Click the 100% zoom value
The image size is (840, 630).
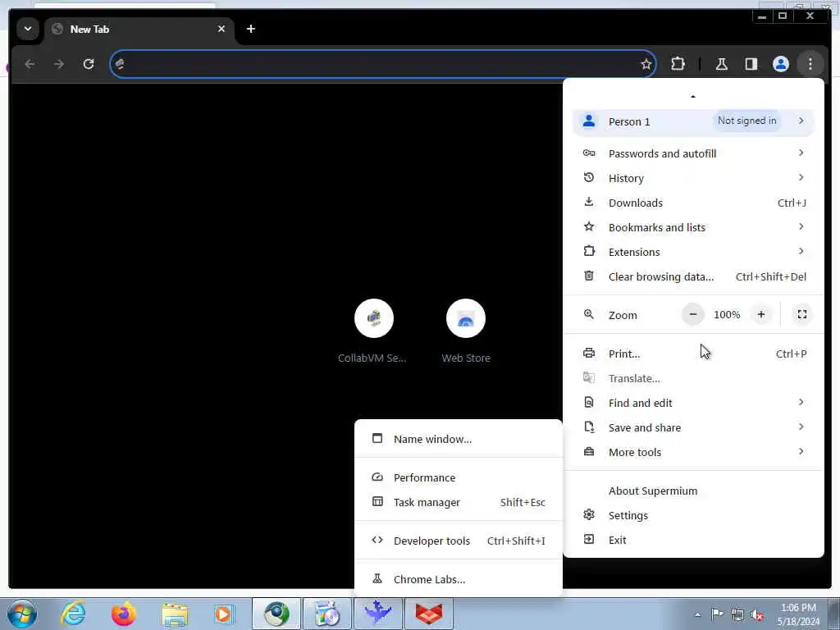pyautogui.click(x=727, y=314)
